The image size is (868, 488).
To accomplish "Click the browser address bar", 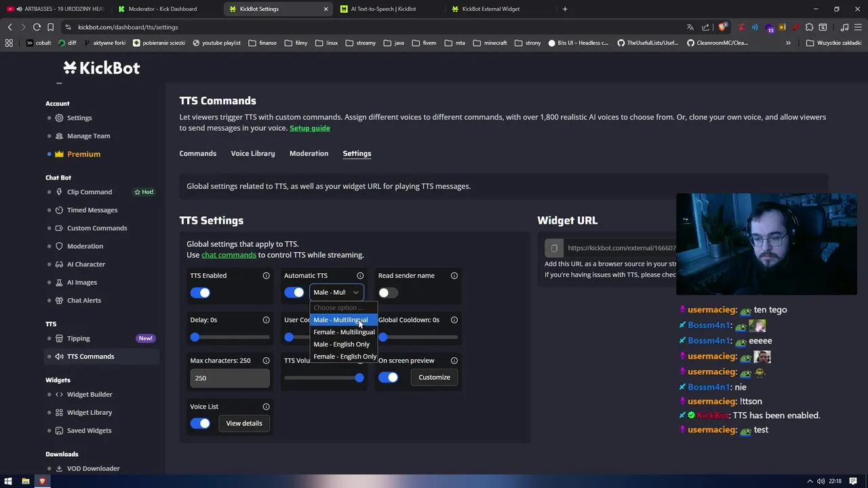I will point(373,27).
